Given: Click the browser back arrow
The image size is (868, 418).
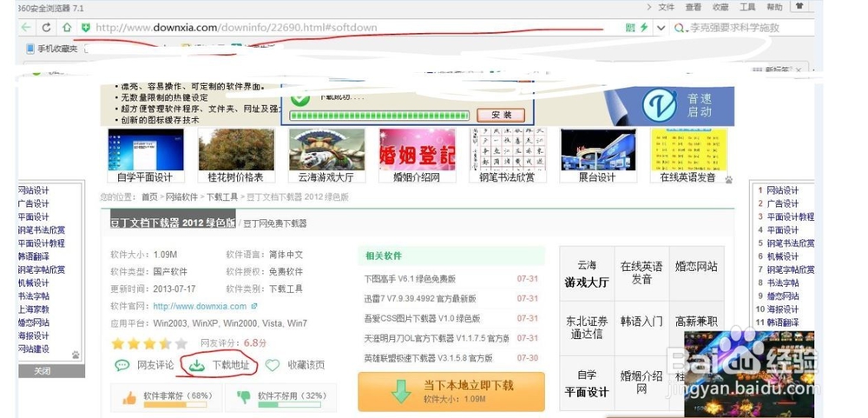Looking at the screenshot, I should tap(26, 27).
